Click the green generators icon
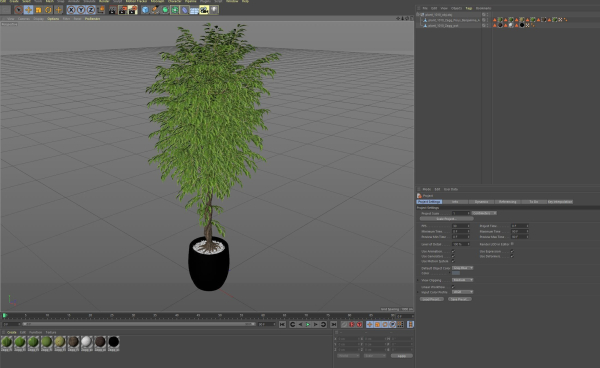Screen dimensions: 600x368 click(x=165, y=10)
